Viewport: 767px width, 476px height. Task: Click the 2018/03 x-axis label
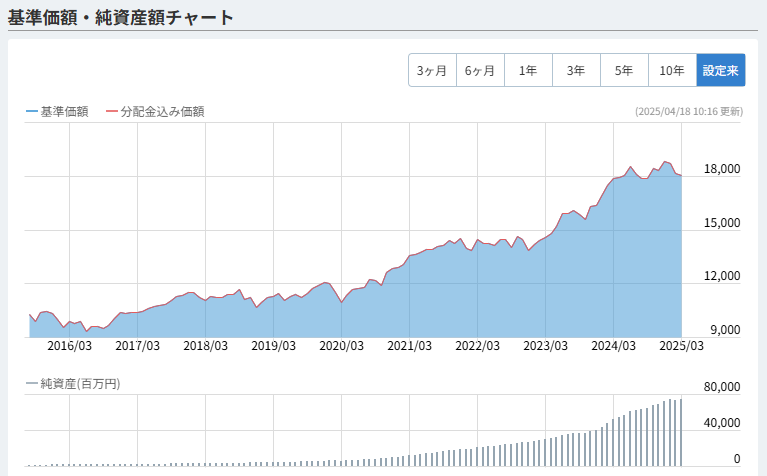(205, 346)
